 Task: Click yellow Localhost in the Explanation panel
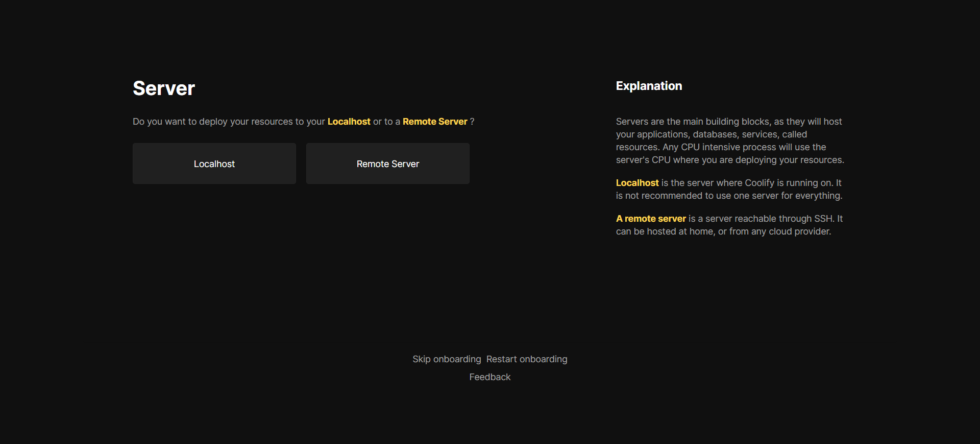click(x=637, y=183)
